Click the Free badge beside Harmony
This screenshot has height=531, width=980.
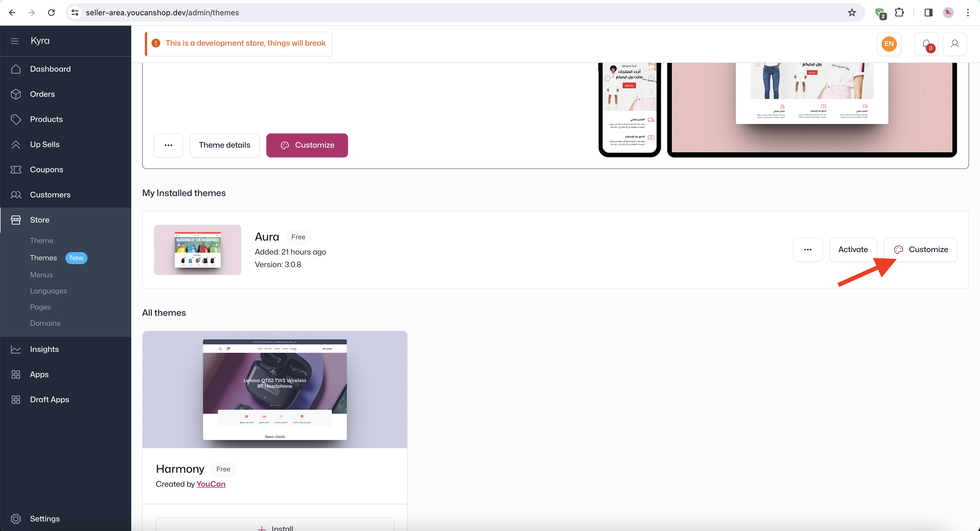click(223, 469)
